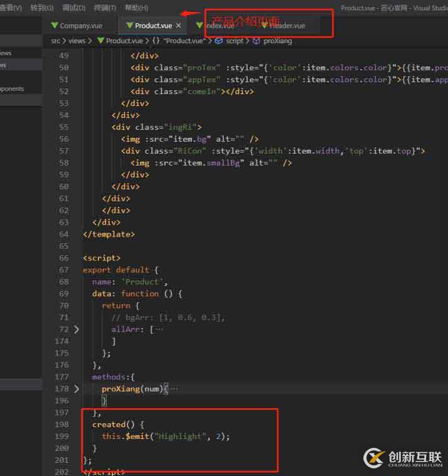Select the 'components' item in the sidebar
This screenshot has width=448, height=476.
[x=12, y=88]
